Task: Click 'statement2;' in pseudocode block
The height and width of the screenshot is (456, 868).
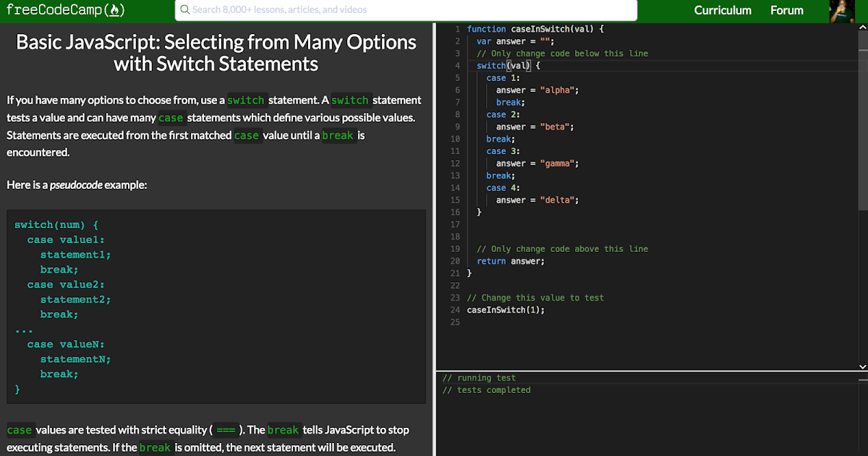Action: coord(75,300)
